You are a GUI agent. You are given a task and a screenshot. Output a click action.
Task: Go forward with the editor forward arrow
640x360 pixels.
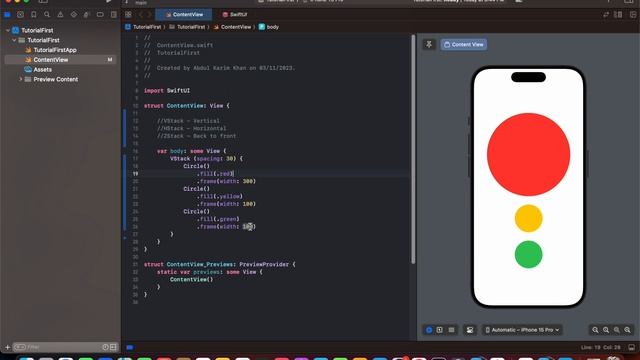coord(149,15)
